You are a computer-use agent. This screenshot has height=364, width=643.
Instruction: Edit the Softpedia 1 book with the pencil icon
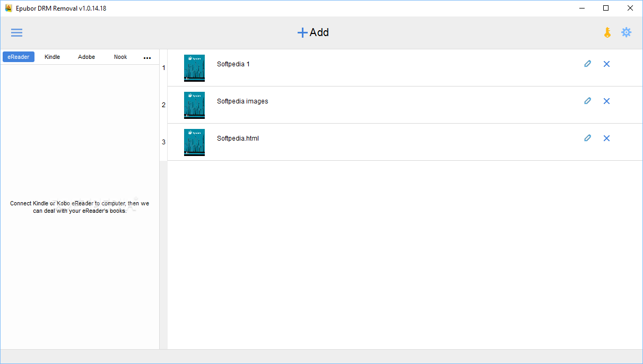point(587,64)
